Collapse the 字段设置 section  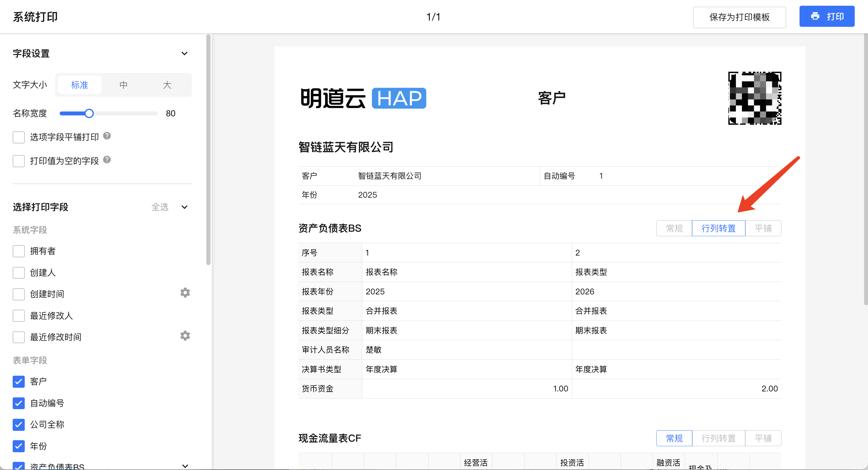click(184, 54)
